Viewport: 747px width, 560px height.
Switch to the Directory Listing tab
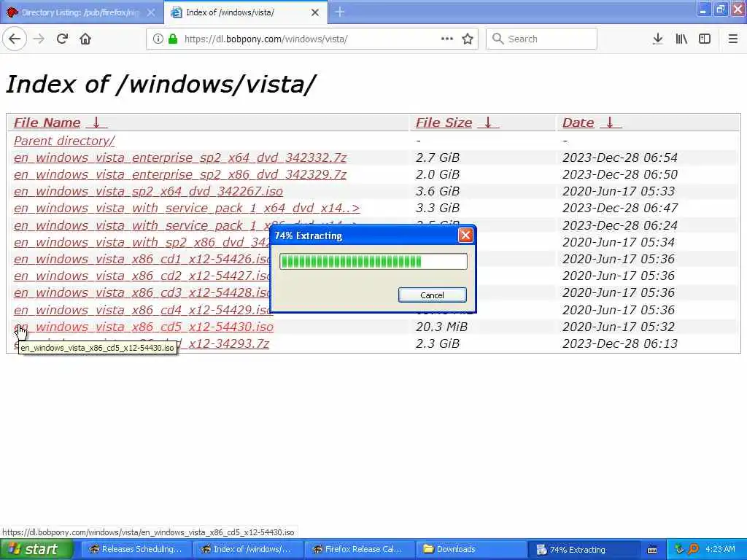coord(82,12)
